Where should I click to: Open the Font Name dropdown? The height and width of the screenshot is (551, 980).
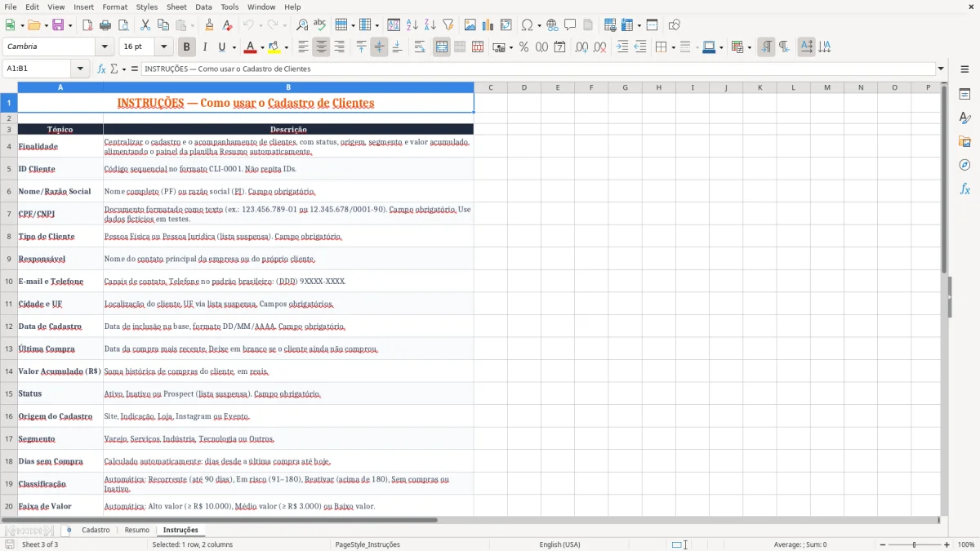coord(104,47)
